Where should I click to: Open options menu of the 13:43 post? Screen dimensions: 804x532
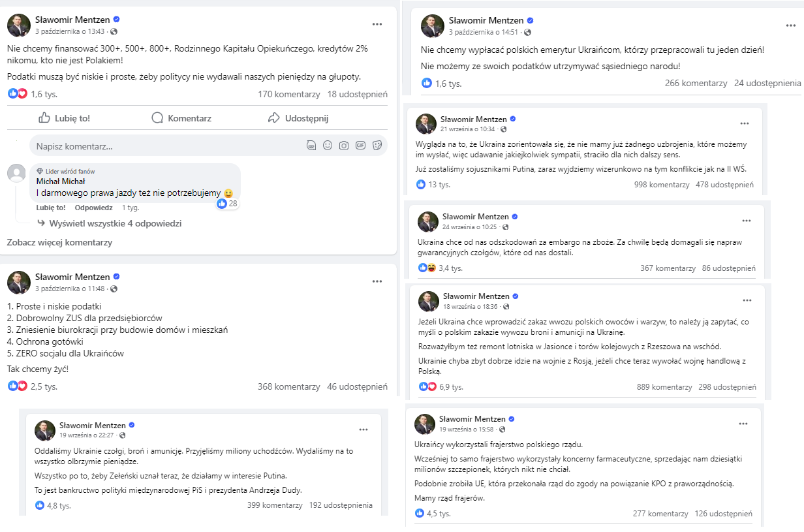(x=377, y=24)
